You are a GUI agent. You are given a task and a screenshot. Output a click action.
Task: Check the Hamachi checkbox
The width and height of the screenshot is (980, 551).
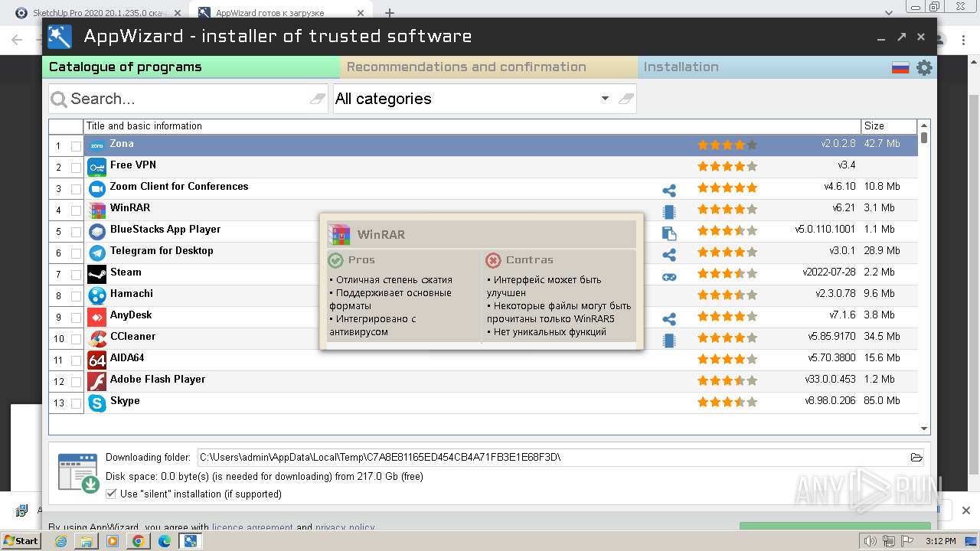tap(76, 296)
